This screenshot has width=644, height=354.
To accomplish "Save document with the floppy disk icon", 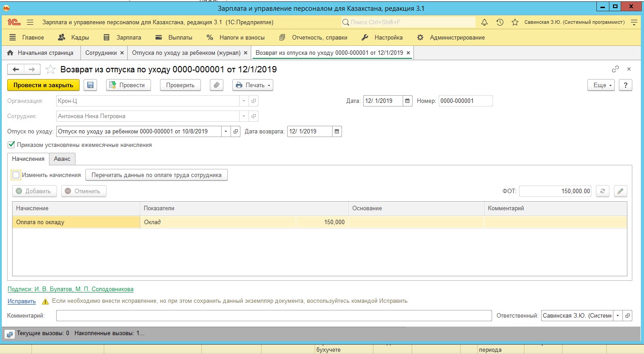I will coord(90,85).
